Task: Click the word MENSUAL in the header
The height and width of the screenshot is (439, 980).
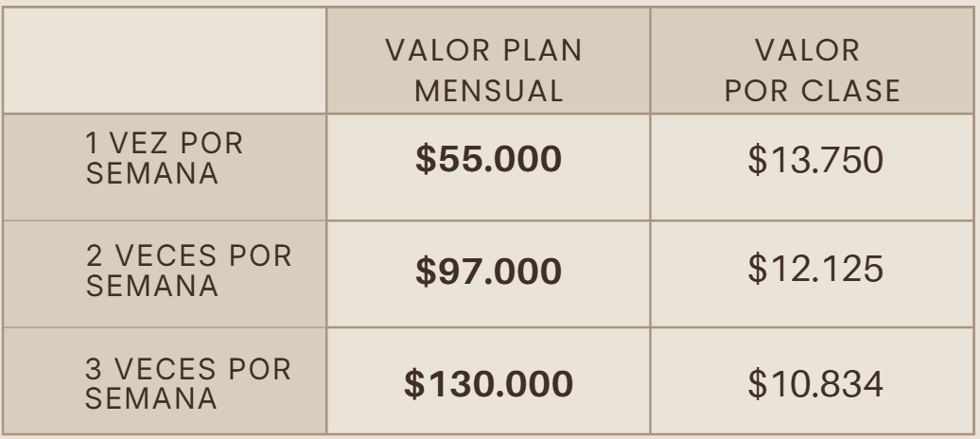Action: click(489, 92)
